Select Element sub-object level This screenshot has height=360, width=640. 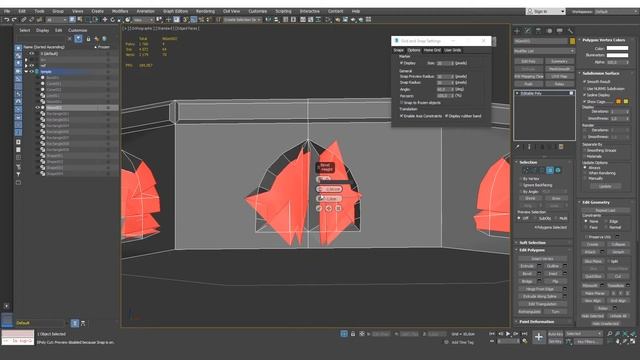coord(558,170)
